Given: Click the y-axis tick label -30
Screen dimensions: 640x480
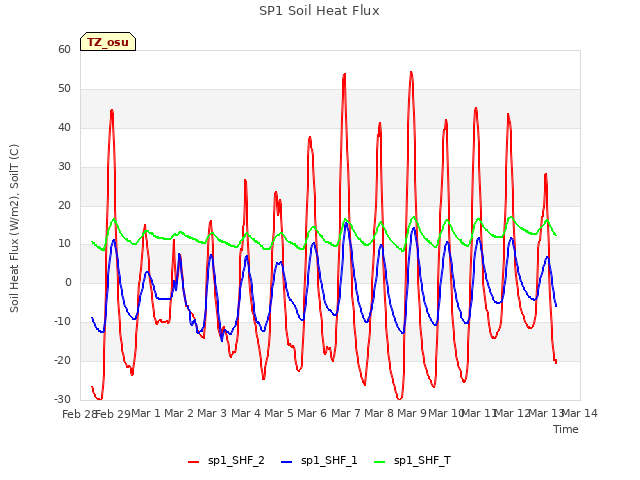Looking at the screenshot, I should click(63, 399).
